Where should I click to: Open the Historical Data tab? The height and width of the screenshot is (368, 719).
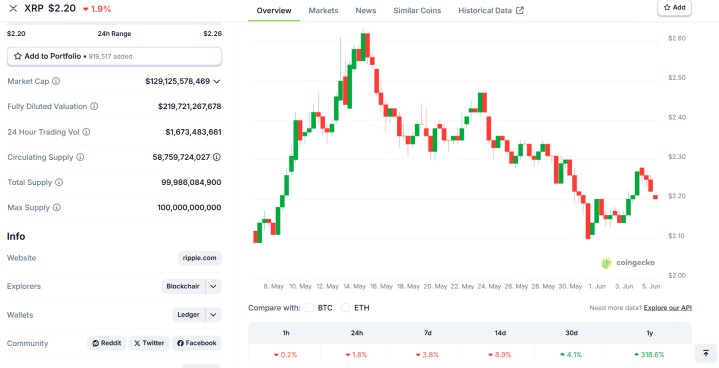tap(491, 11)
